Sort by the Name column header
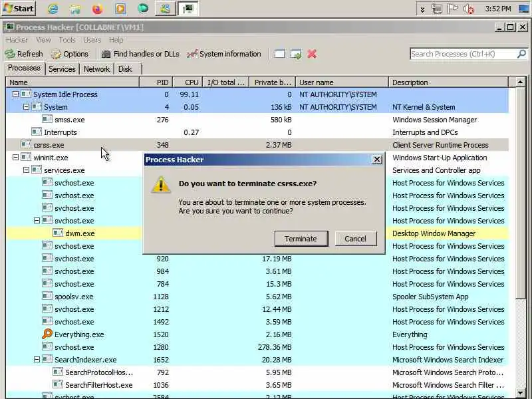 72,82
